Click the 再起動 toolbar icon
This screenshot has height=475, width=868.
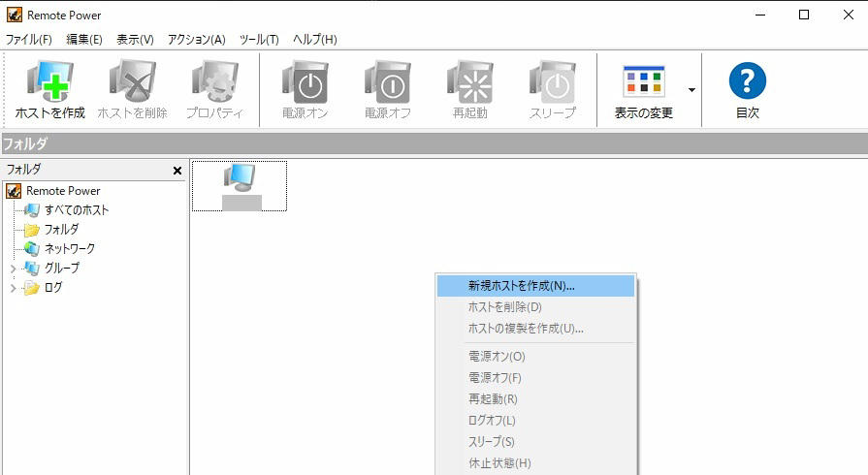pyautogui.click(x=470, y=90)
